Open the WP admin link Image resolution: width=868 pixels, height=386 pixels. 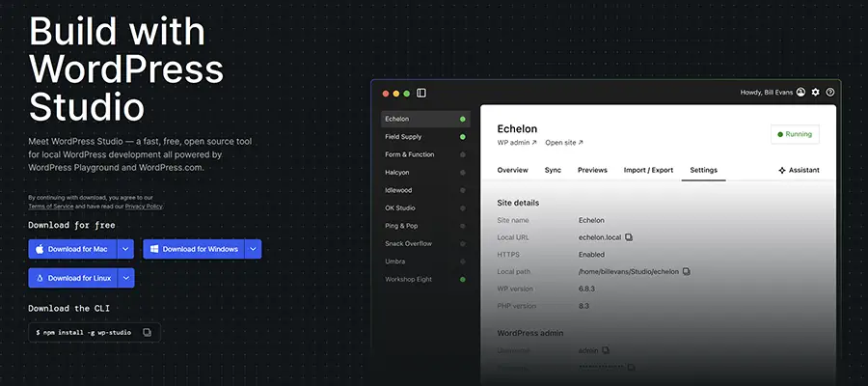coord(517,142)
